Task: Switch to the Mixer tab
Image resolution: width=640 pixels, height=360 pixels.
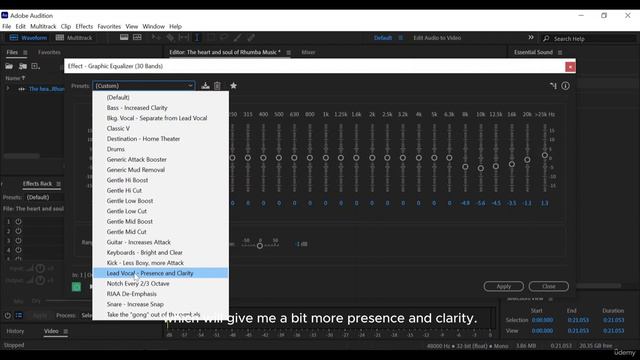Action: tap(308, 52)
